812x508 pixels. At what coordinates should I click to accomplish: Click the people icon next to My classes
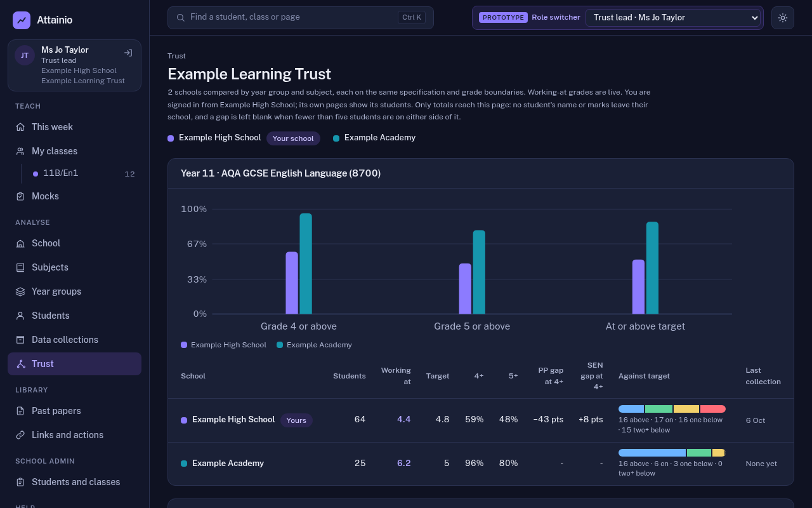(x=20, y=151)
